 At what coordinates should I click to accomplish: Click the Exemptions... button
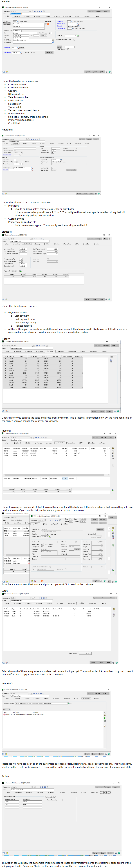[49, 53]
